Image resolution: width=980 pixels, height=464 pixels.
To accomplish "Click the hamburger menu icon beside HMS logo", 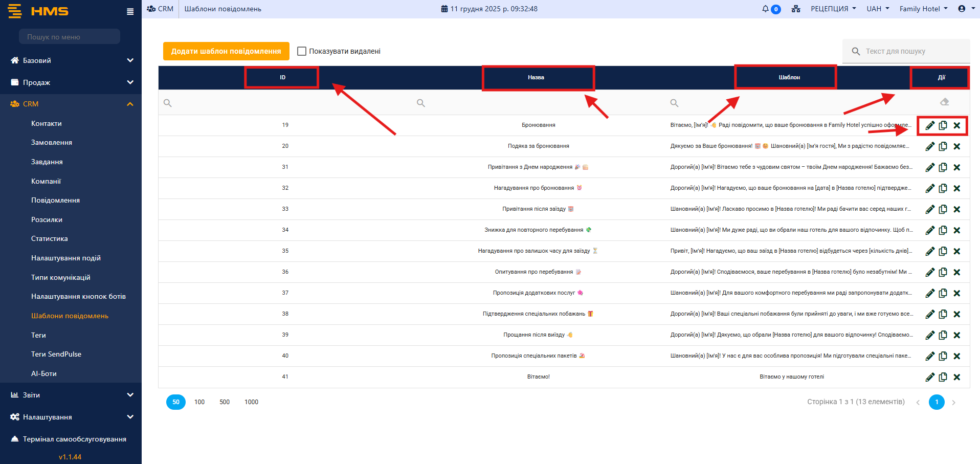I will point(130,11).
